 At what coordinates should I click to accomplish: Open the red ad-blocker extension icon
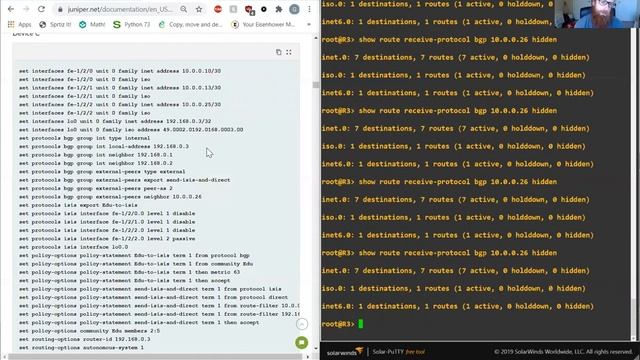pos(218,9)
